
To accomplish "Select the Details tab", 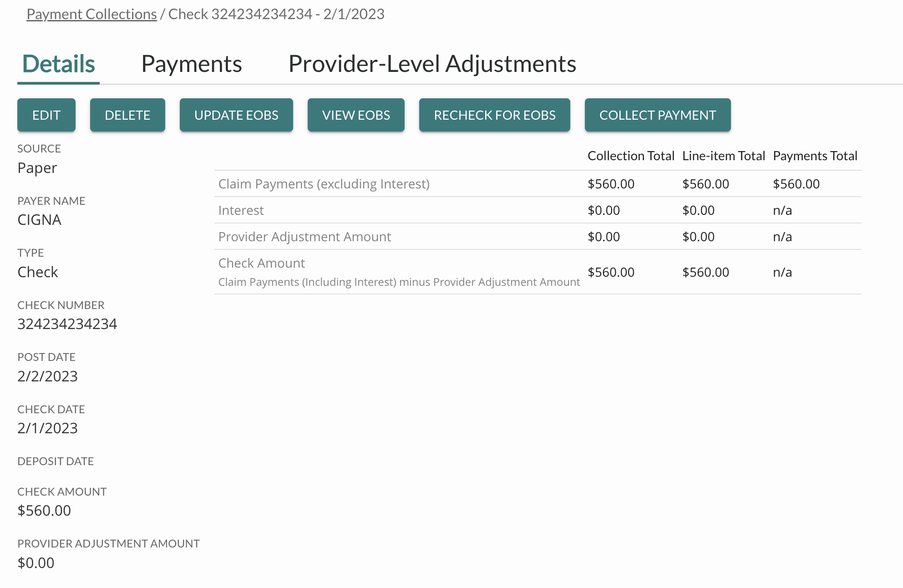I will point(59,64).
